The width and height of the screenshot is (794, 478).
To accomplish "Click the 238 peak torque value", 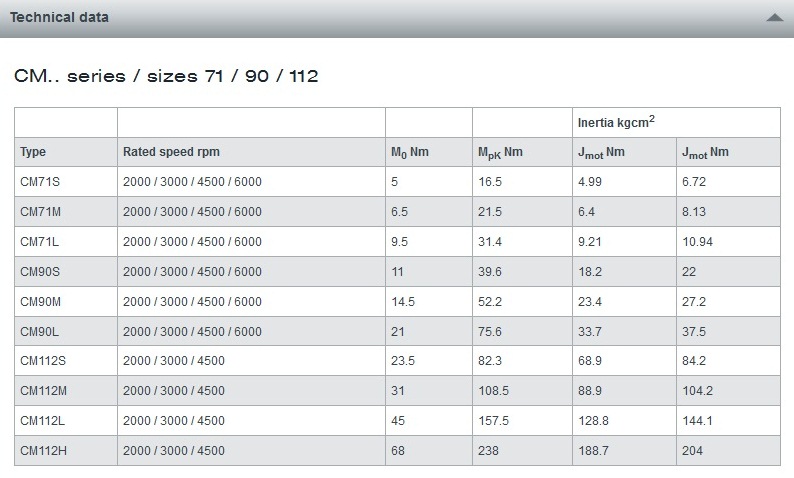I will coord(488,451).
